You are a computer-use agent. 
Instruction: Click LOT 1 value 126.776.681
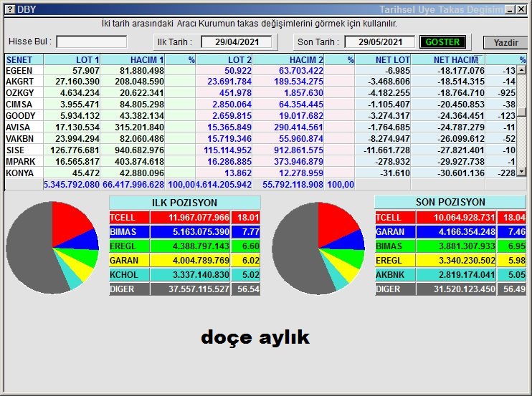point(75,150)
